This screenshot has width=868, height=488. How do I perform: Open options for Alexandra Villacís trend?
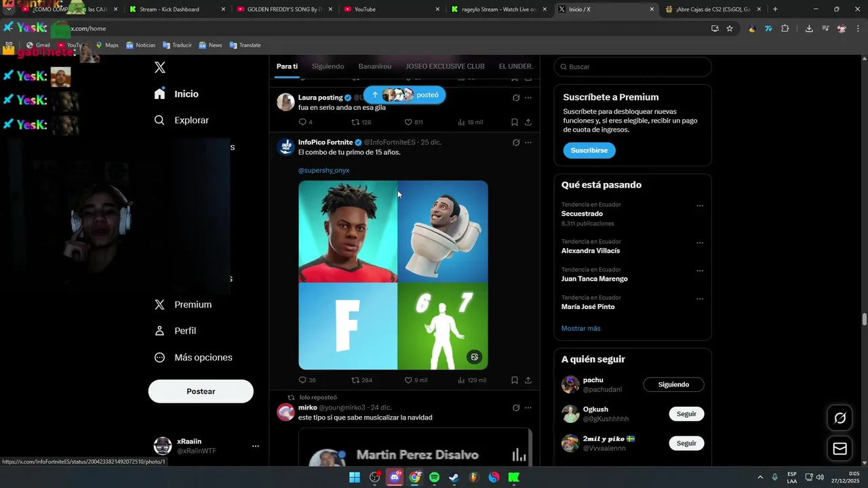(700, 243)
